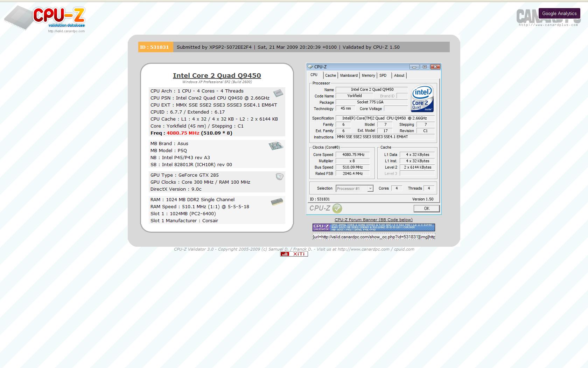The image size is (588, 368).
Task: Switch to the Cache tab
Action: [330, 75]
